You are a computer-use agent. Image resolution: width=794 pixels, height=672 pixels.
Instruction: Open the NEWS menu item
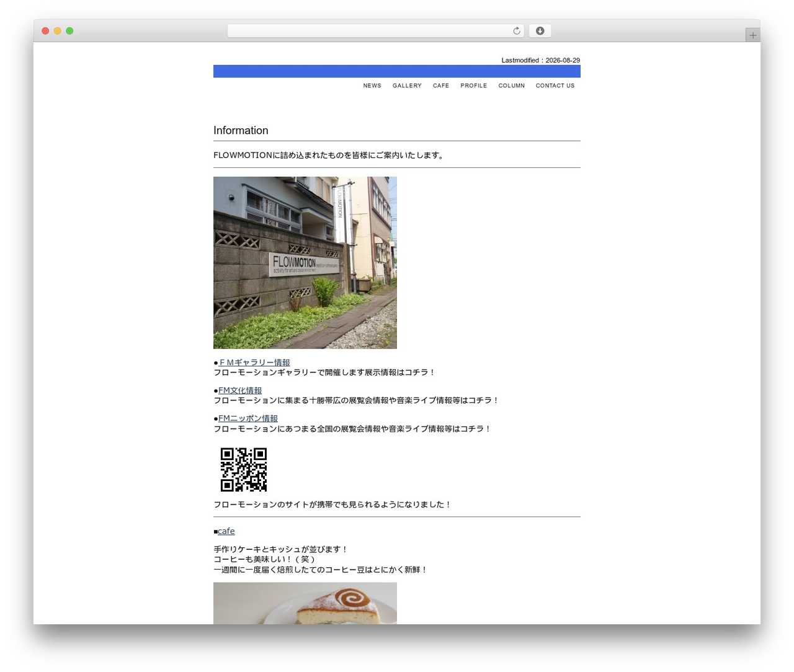click(372, 86)
